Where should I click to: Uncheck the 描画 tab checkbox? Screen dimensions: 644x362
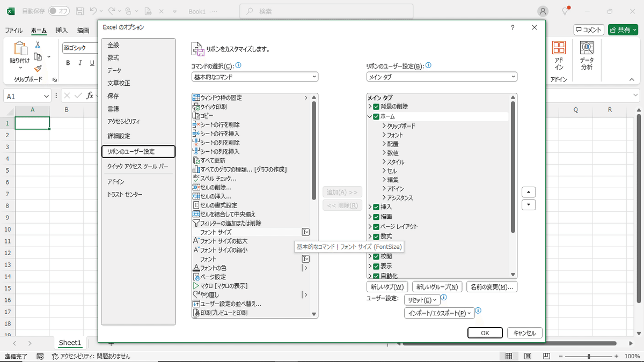click(376, 217)
